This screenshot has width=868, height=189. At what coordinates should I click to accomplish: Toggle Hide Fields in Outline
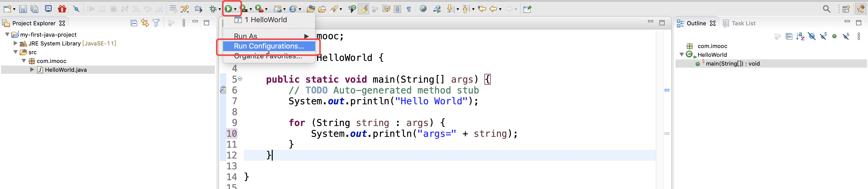(x=812, y=36)
